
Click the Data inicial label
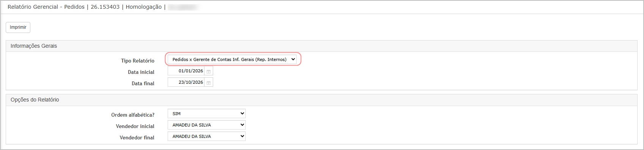pyautogui.click(x=141, y=72)
